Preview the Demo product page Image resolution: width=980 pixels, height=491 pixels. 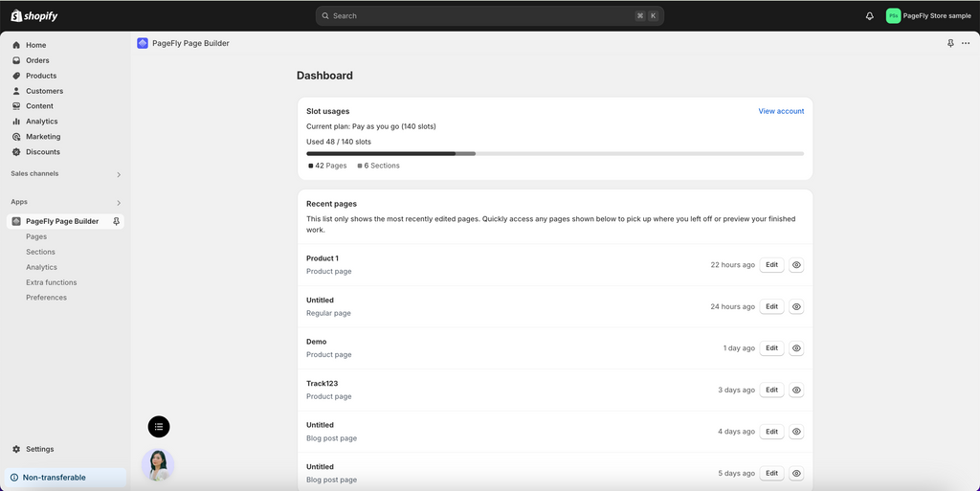click(796, 348)
